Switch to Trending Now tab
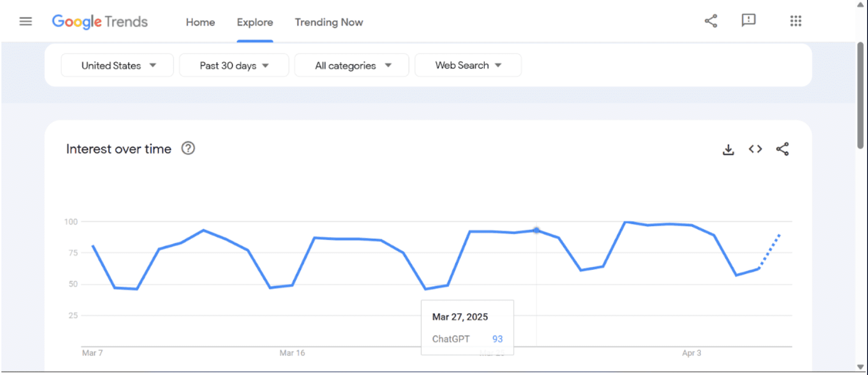 coord(329,22)
